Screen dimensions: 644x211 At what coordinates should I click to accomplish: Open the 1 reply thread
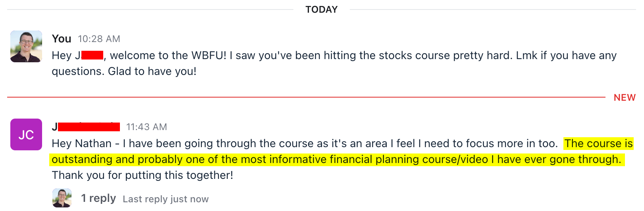tap(98, 198)
